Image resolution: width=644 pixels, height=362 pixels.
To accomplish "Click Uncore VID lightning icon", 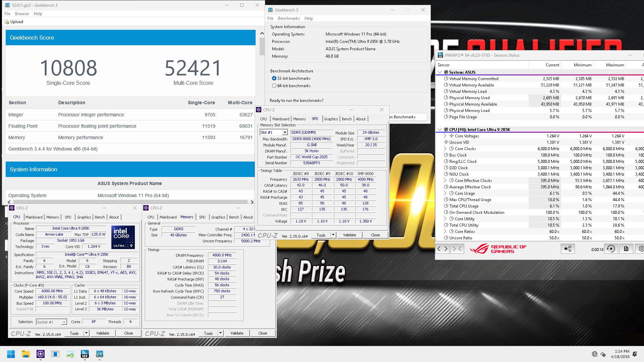I will 446,142.
